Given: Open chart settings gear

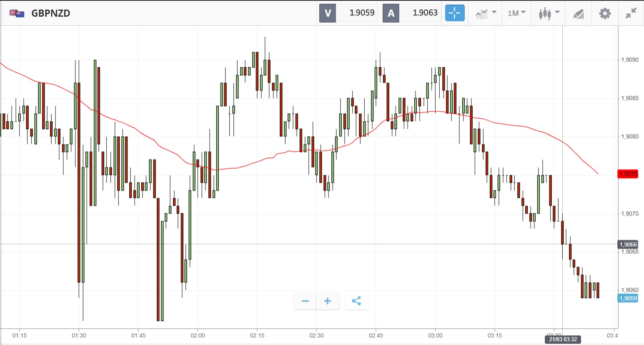Looking at the screenshot, I should tap(605, 13).
